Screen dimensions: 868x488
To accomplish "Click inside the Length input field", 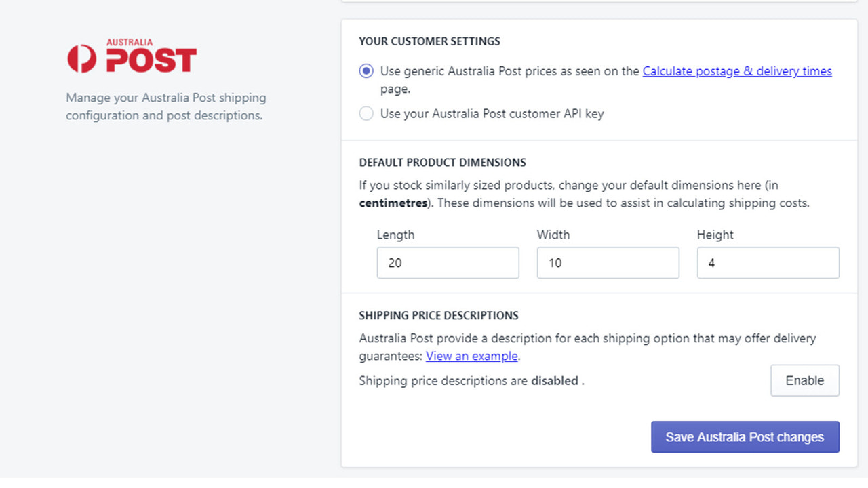I will click(x=448, y=262).
